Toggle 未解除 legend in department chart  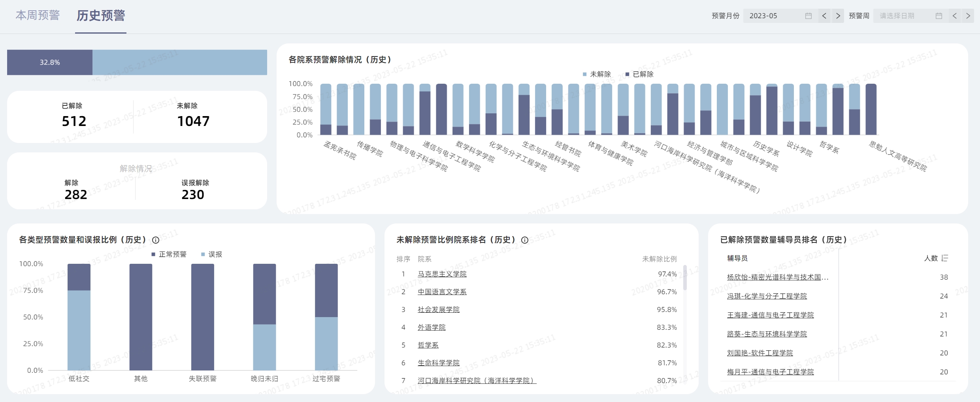point(597,74)
